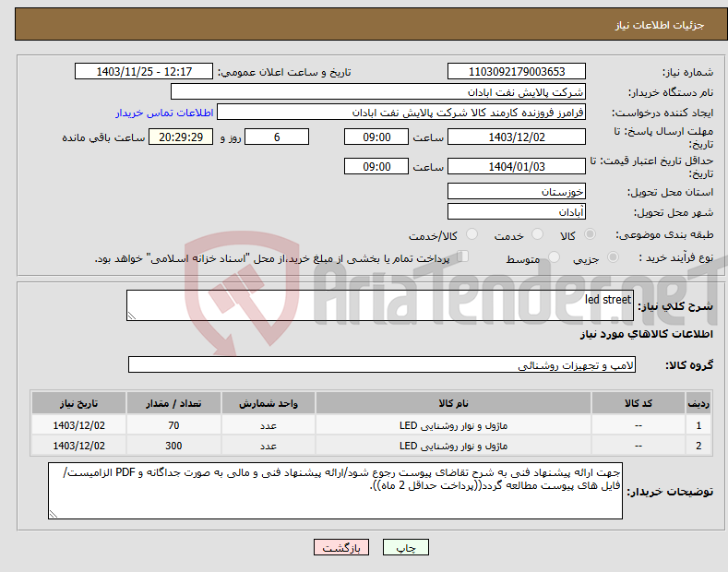The image size is (728, 572).
Task: Click the unit cell عدد in row 1
Action: [x=269, y=425]
